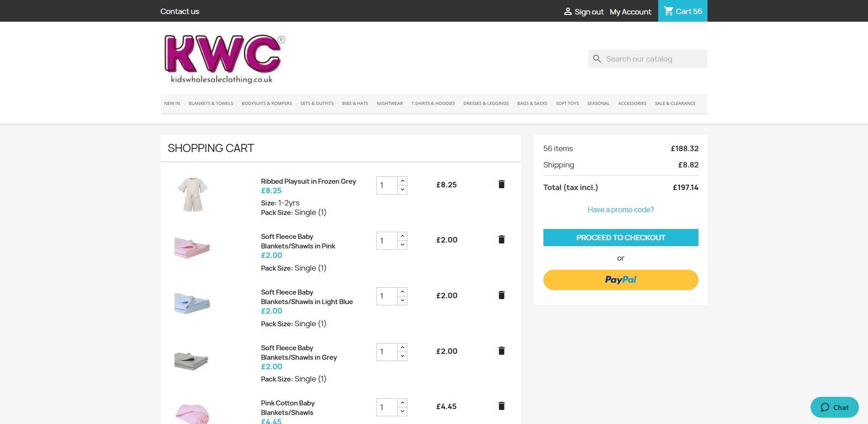Viewport: 868px width, 424px height.
Task: Open the Contact us page
Action: (x=179, y=11)
